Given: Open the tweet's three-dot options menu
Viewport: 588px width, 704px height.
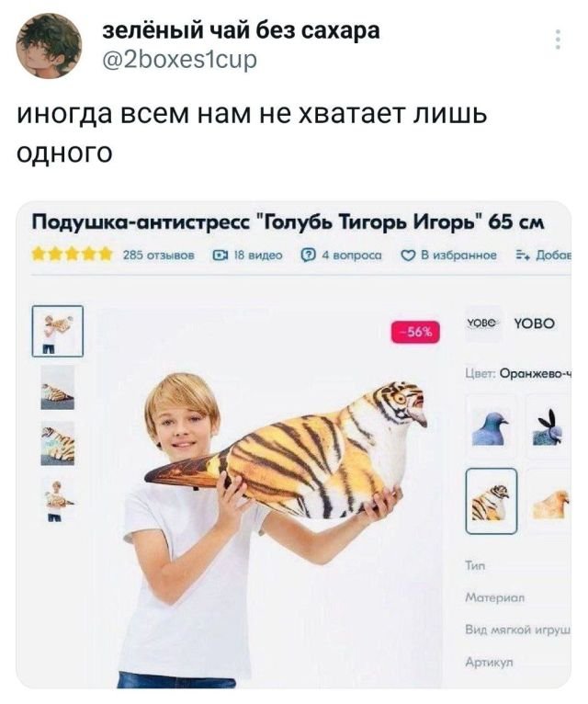Looking at the screenshot, I should [558, 40].
